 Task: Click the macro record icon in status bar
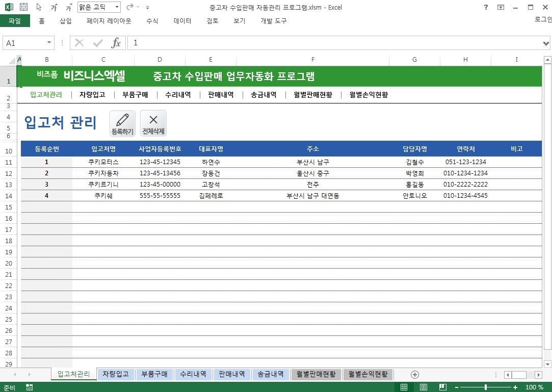point(29,387)
